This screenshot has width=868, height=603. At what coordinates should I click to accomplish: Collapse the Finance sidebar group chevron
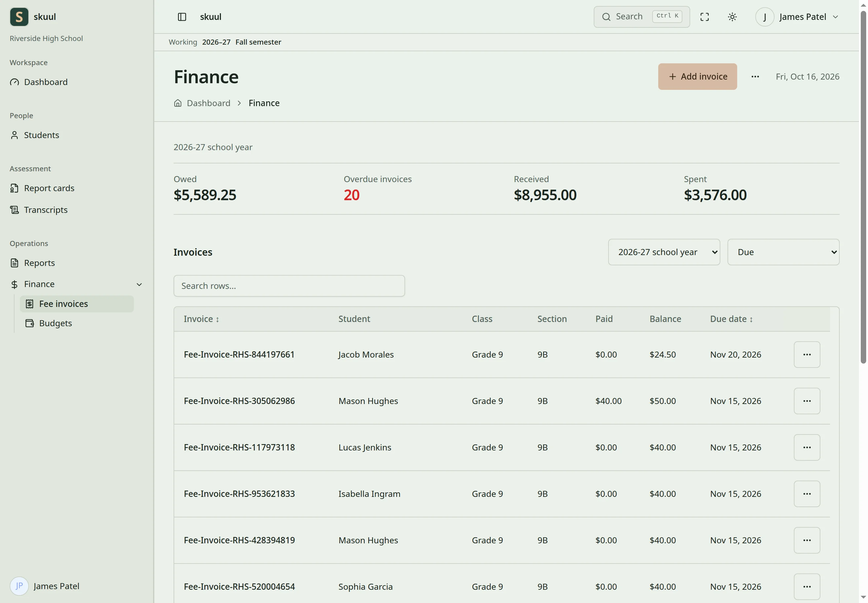click(x=139, y=285)
